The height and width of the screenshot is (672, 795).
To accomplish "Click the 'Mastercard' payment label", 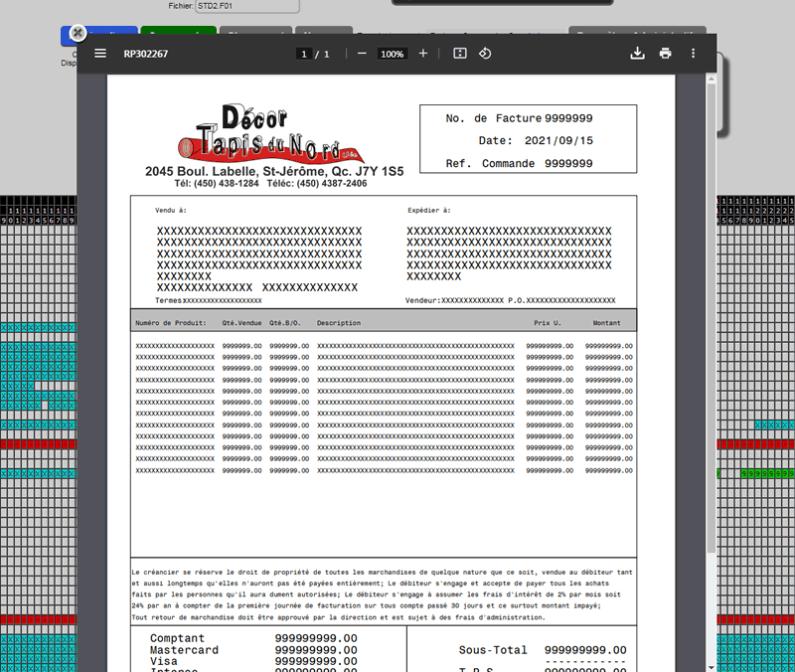I will pos(184,650).
